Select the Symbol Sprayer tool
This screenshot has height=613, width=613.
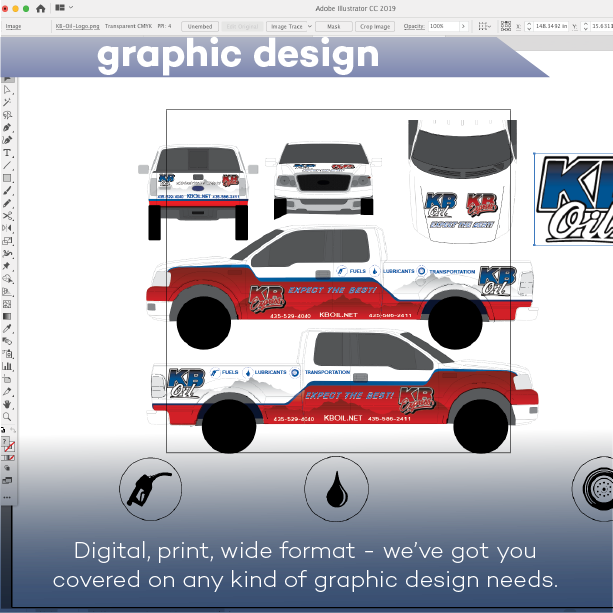click(x=7, y=354)
